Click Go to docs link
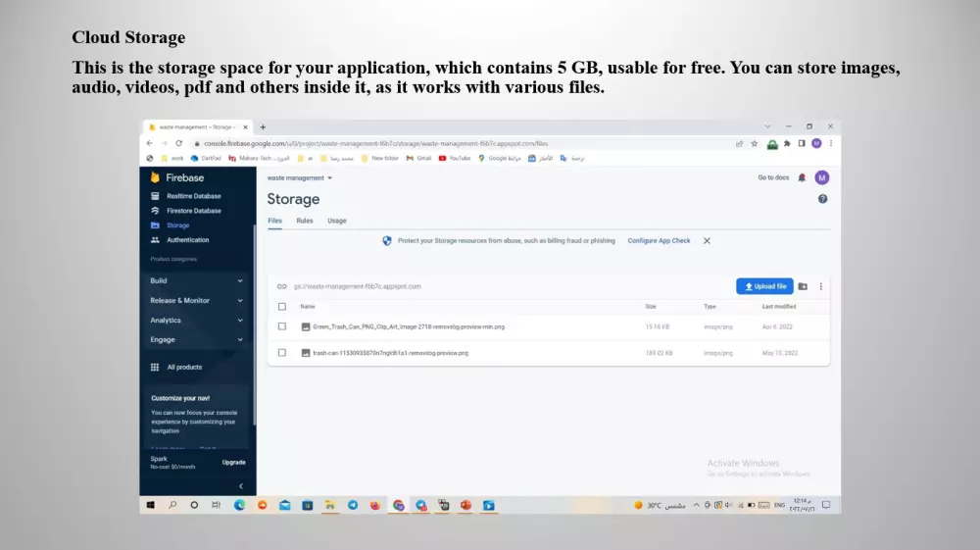The height and width of the screenshot is (550, 980). (773, 178)
